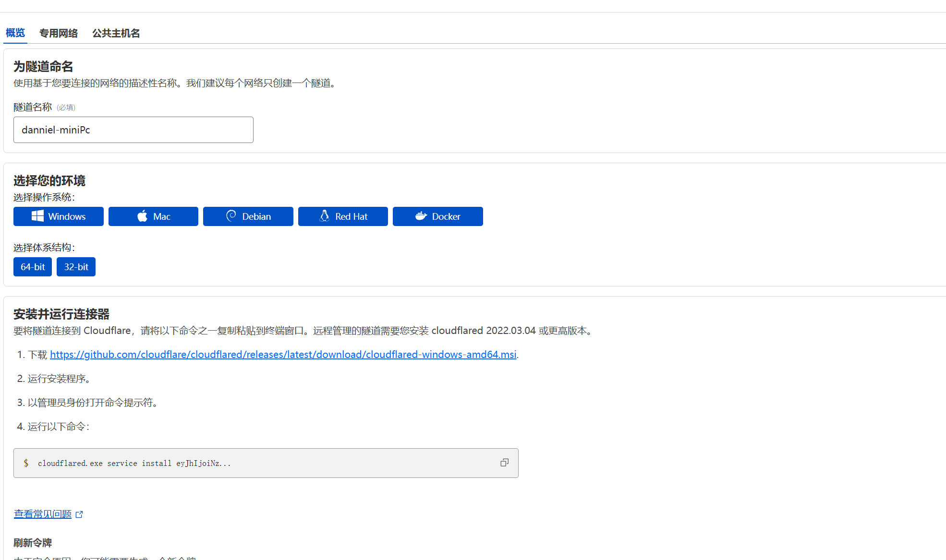
Task: Click the Apple logo on Mac button
Action: [x=142, y=216]
